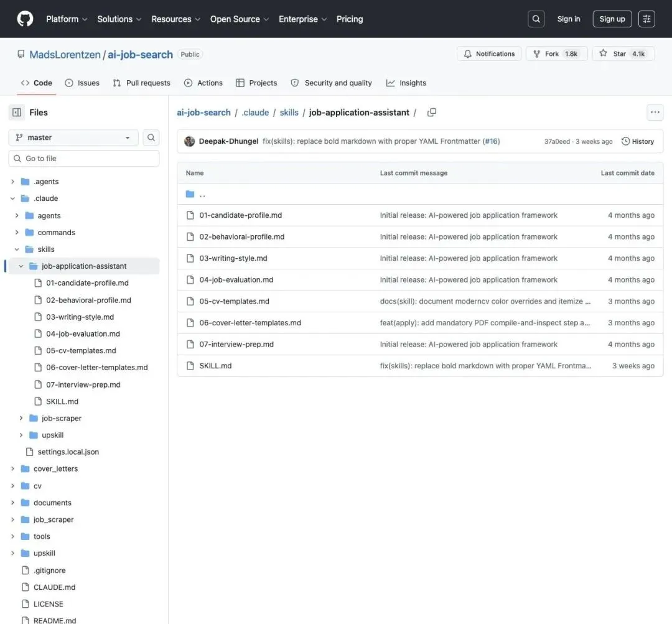Click the file tree search icon button
This screenshot has height=624, width=672.
pos(151,137)
